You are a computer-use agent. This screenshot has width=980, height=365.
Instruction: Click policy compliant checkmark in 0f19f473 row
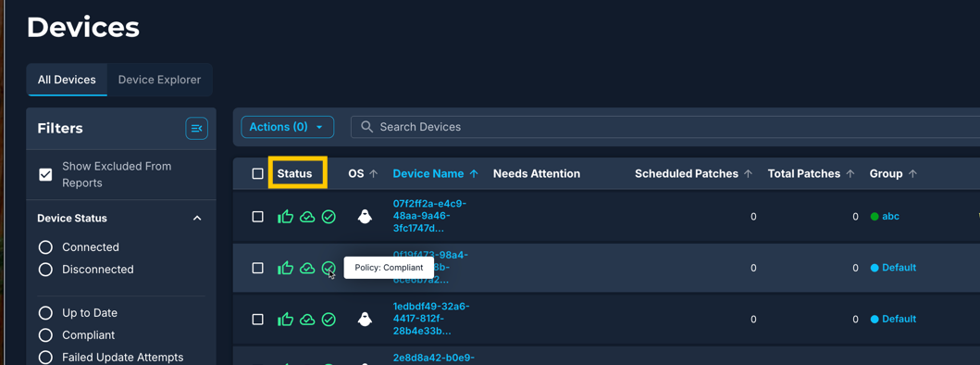(x=329, y=268)
